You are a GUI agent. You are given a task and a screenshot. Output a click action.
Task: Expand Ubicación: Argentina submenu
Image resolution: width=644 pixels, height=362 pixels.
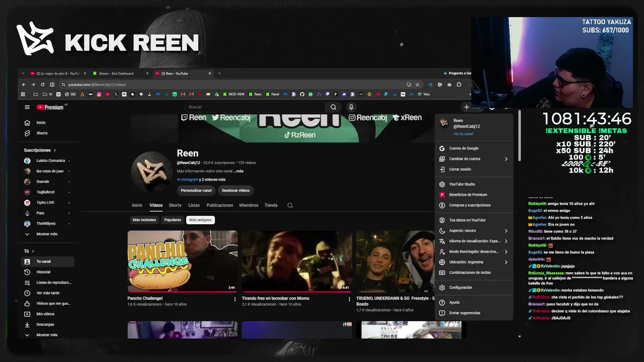[473, 262]
